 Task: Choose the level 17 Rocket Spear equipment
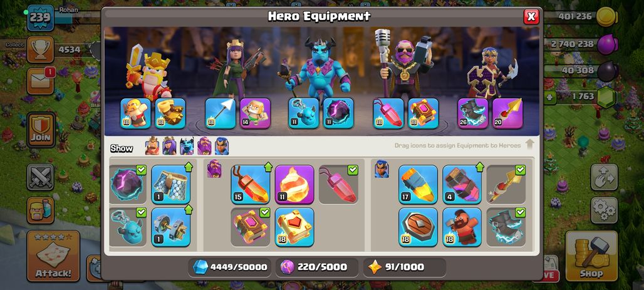pyautogui.click(x=418, y=184)
